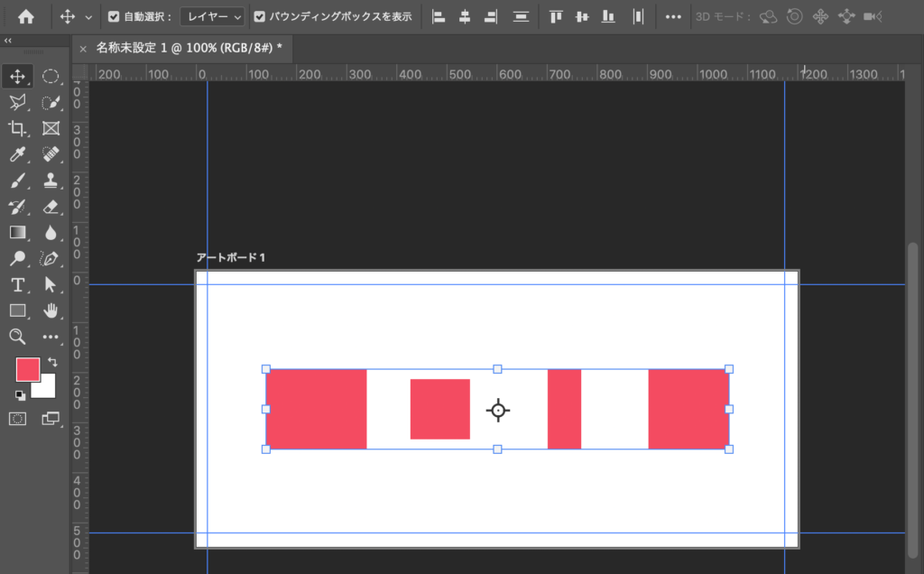
Task: Click the align left edges button
Action: (439, 16)
